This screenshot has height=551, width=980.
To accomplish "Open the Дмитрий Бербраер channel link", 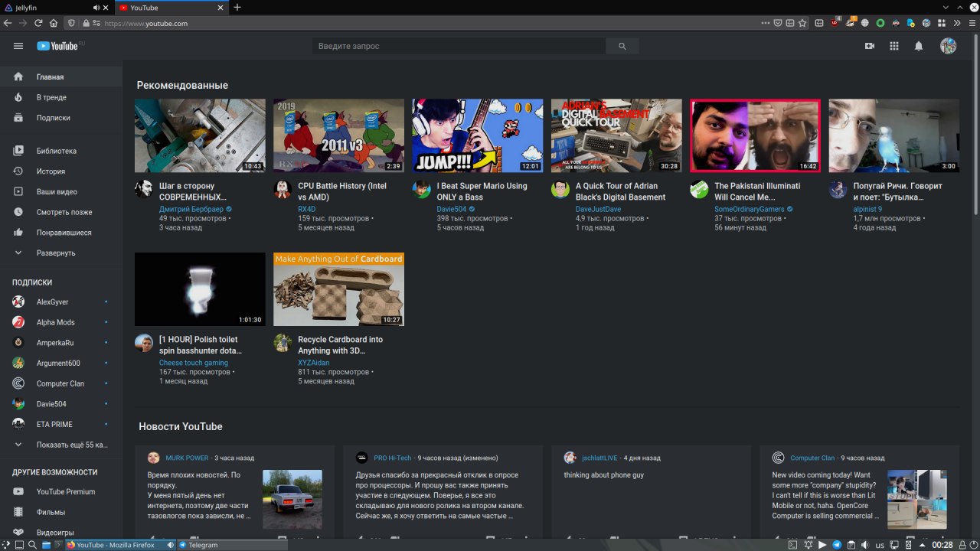I will 191,209.
